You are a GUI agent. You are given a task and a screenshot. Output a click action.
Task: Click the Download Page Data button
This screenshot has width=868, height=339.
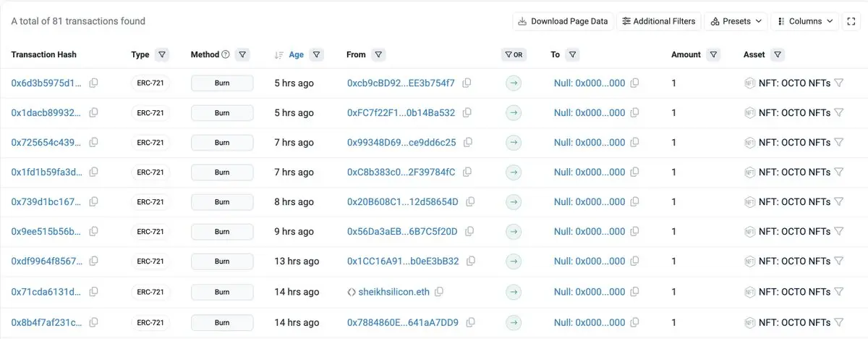(x=563, y=22)
